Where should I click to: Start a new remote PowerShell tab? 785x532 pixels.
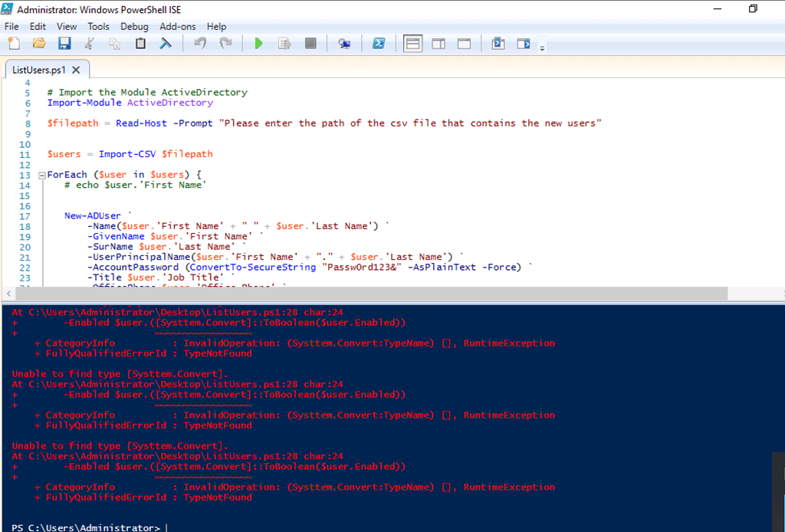[344, 44]
